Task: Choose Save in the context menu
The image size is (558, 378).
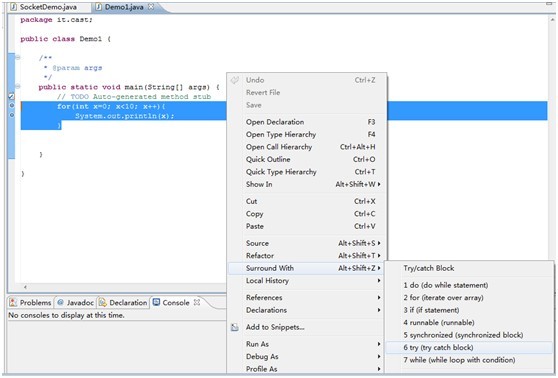Action: click(307, 105)
